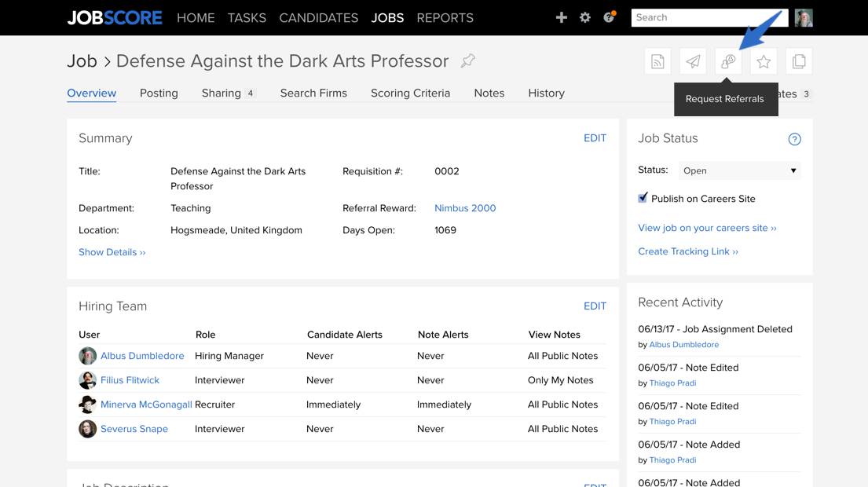The width and height of the screenshot is (868, 487).
Task: Click EDIT in the Summary section
Action: [x=595, y=138]
